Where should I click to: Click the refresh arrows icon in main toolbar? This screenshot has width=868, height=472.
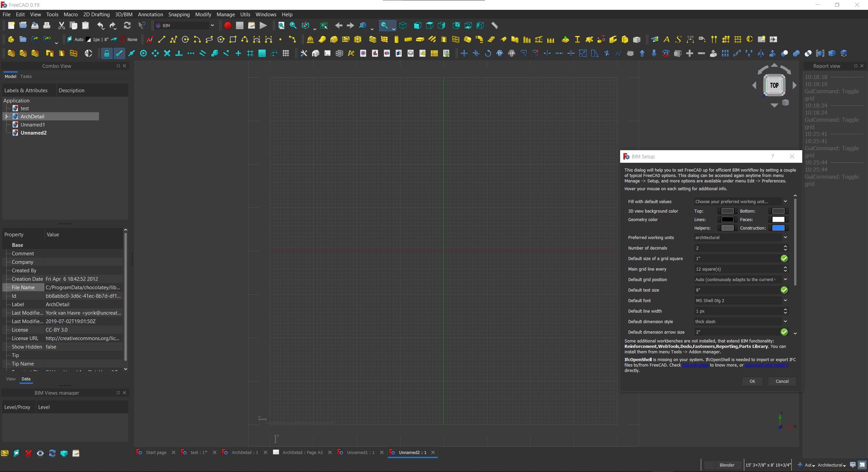(127, 25)
